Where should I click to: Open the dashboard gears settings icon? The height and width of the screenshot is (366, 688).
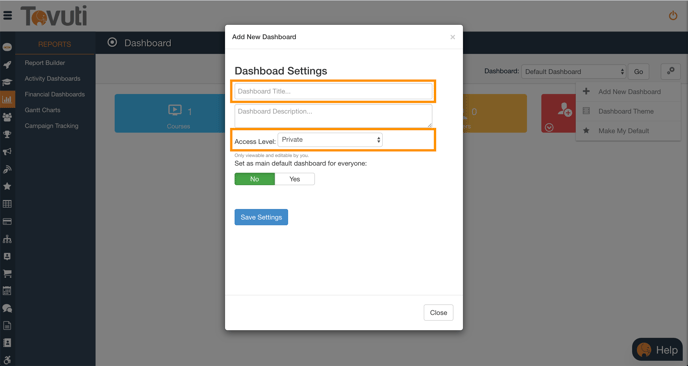click(x=670, y=71)
